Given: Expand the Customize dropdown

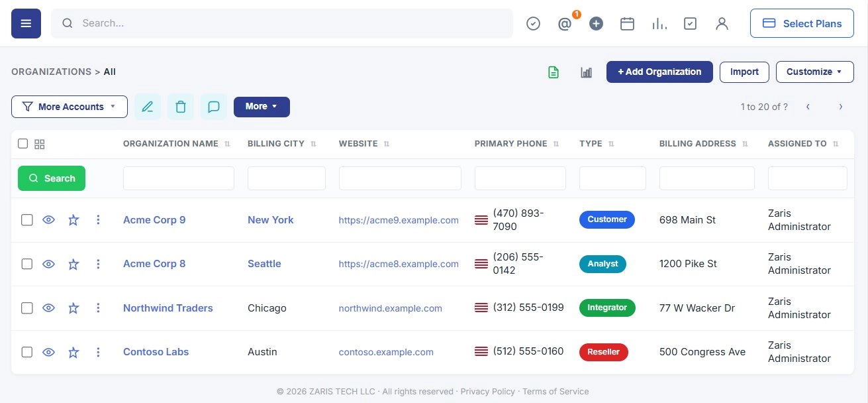Looking at the screenshot, I should [x=815, y=72].
